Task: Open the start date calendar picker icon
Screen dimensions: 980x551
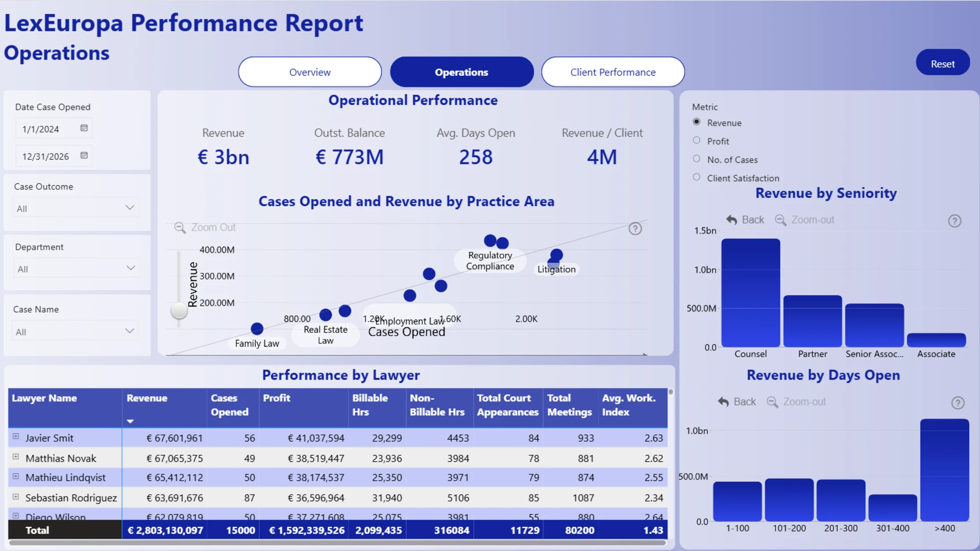Action: point(84,128)
